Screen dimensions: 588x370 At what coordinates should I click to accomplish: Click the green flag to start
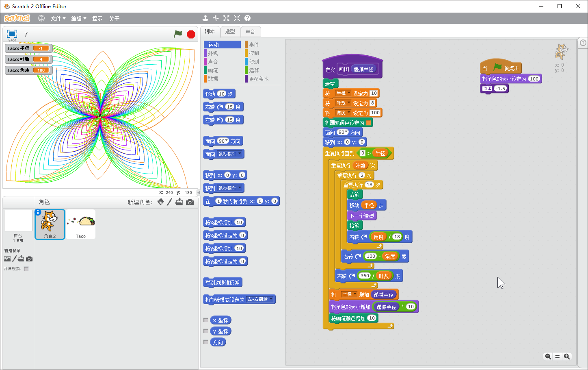(x=178, y=34)
